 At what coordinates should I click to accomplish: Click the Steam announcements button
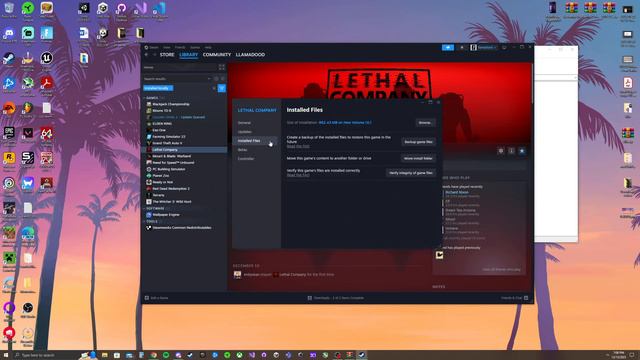(448, 48)
